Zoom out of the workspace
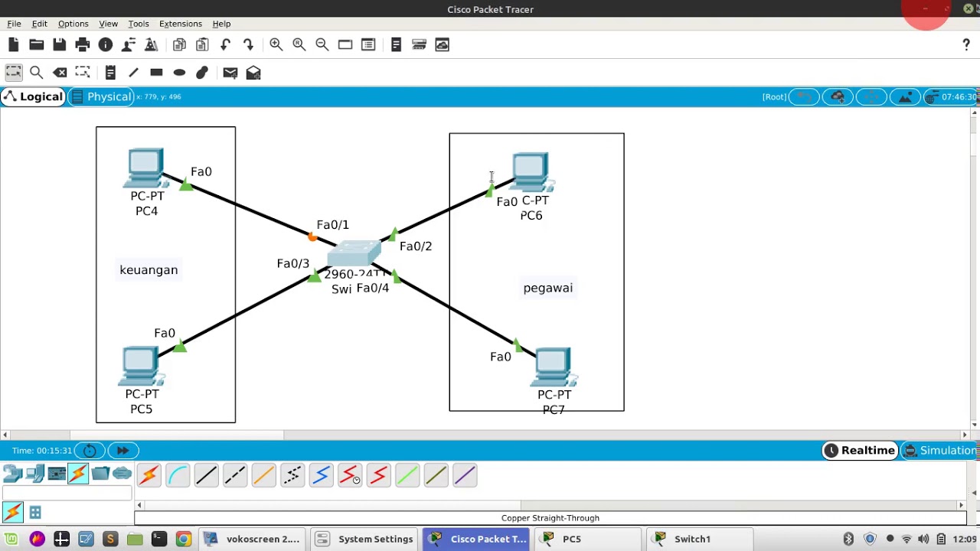 [322, 45]
